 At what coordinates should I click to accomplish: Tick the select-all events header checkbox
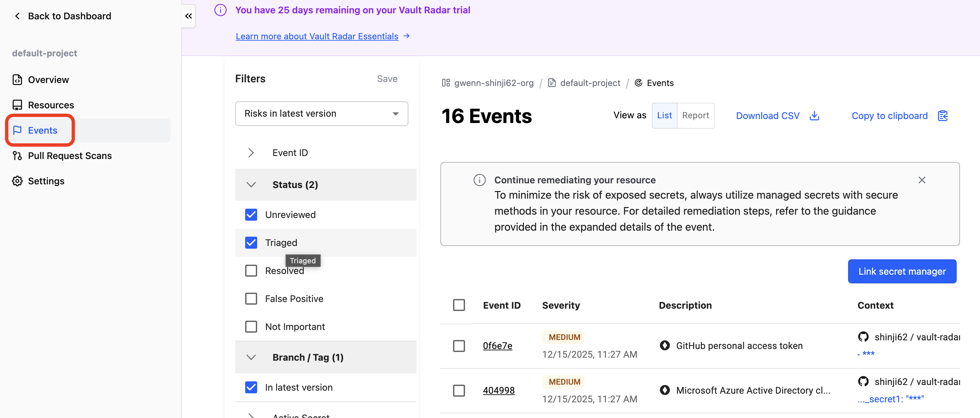coord(459,305)
